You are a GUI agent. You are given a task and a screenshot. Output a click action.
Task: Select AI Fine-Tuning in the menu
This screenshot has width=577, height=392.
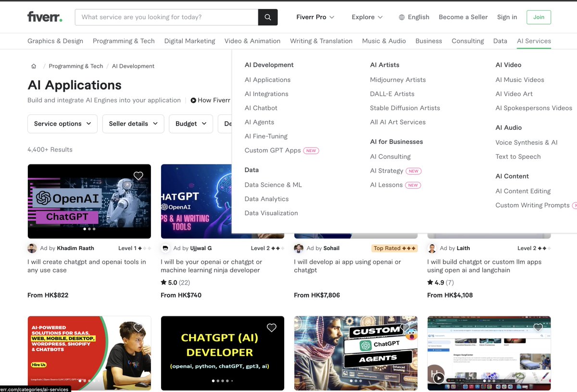(x=266, y=136)
